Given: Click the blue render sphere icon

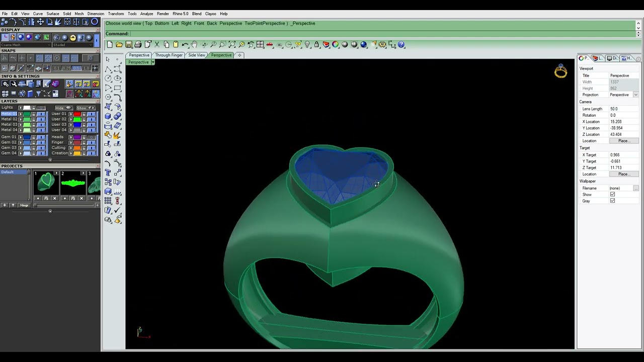Looking at the screenshot, I should tap(363, 45).
